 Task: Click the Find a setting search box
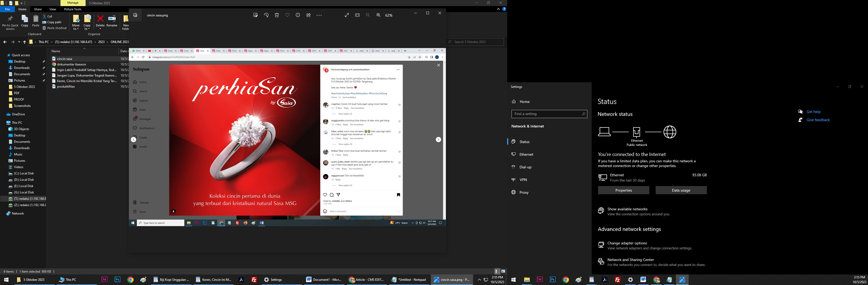tap(549, 114)
